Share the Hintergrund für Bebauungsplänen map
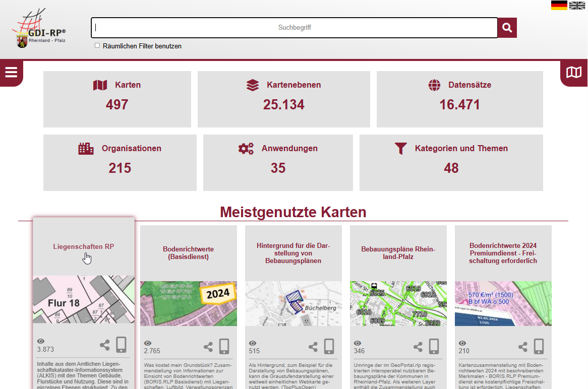Image resolution: width=588 pixels, height=389 pixels. 313,347
